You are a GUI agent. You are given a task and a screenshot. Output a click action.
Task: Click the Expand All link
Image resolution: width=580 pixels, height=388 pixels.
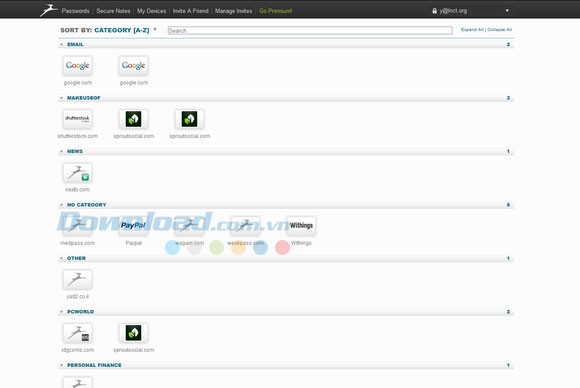coord(472,30)
